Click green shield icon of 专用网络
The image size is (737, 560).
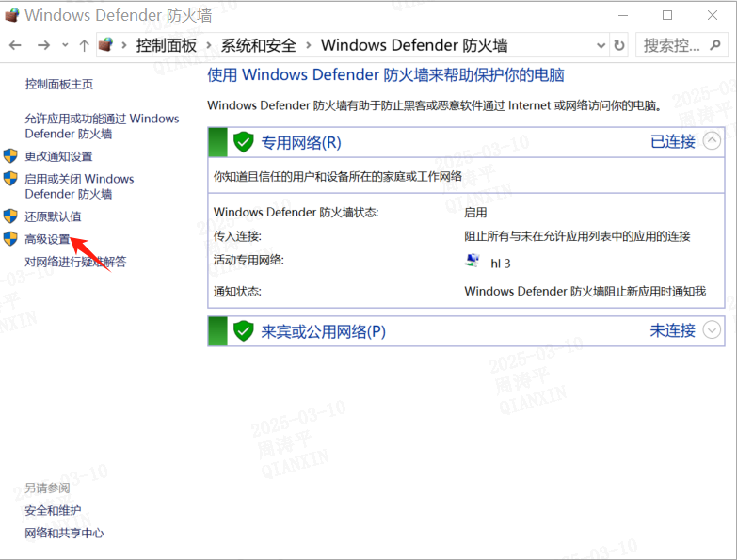pos(244,142)
